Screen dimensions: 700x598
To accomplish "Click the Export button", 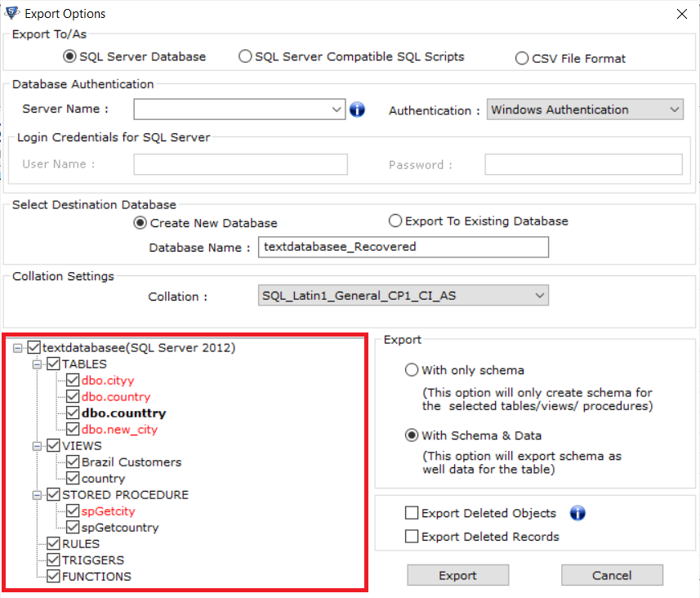I will [457, 574].
